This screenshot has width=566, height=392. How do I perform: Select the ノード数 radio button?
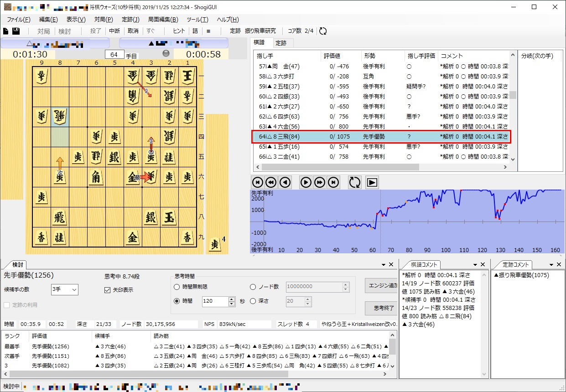tap(253, 287)
